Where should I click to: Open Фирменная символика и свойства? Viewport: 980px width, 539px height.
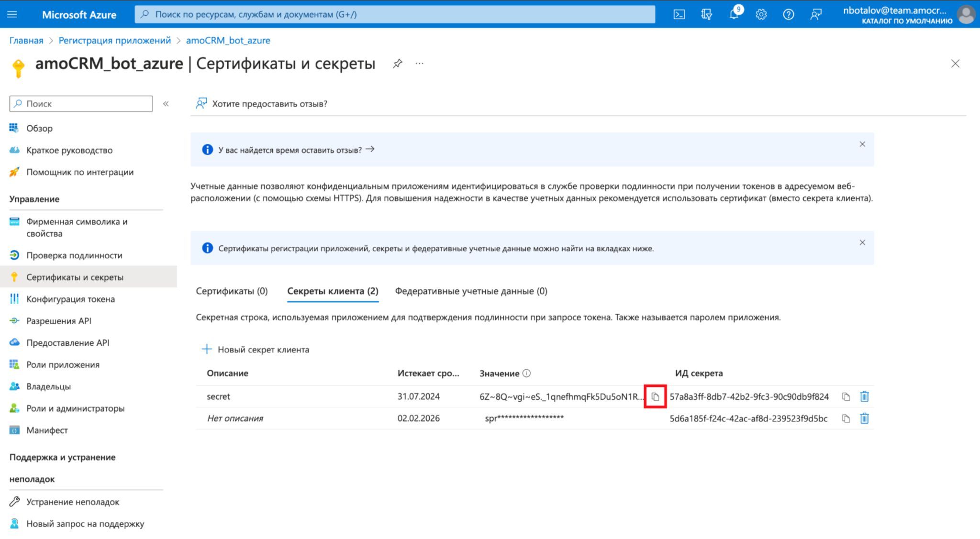pyautogui.click(x=77, y=228)
